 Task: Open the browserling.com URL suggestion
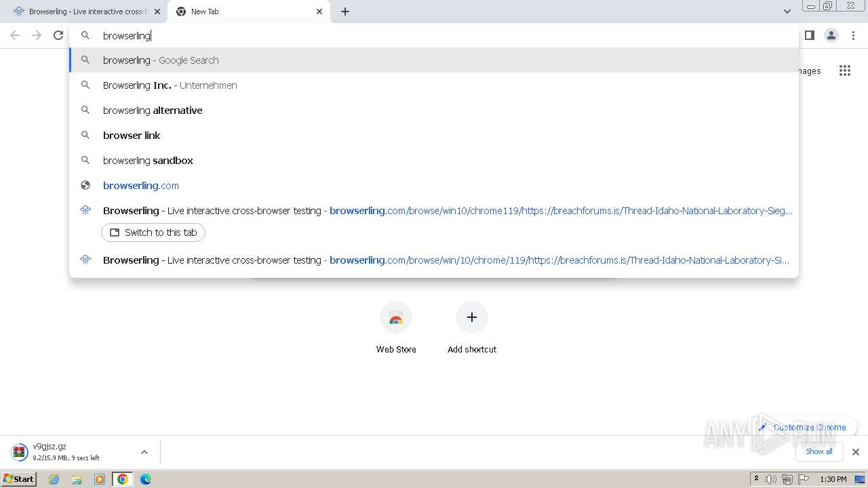[434, 186]
